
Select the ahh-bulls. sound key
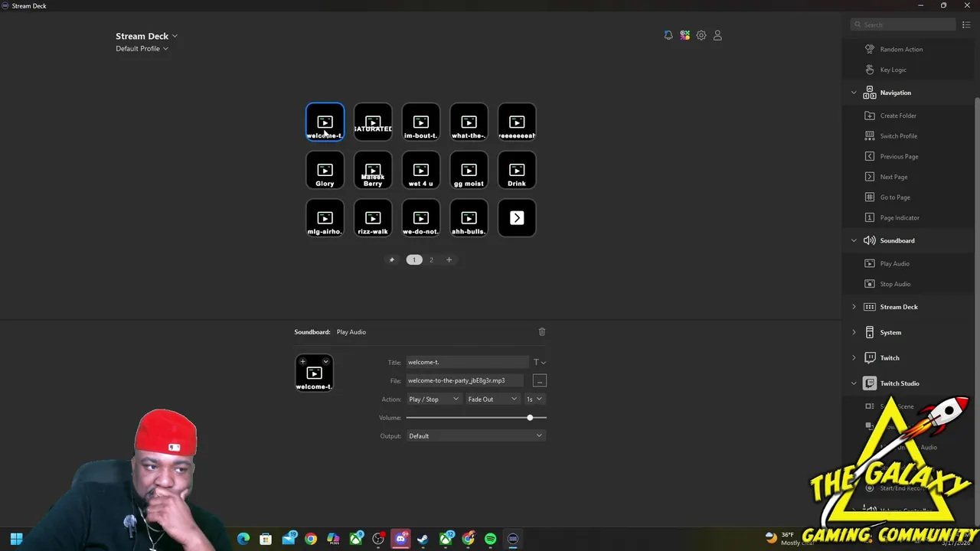[x=469, y=218]
